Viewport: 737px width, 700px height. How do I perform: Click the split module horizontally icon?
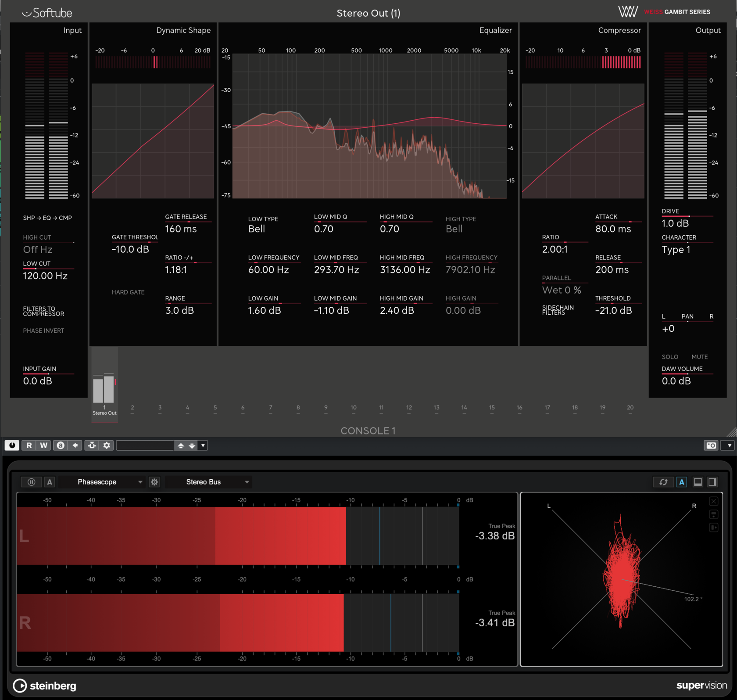coord(714,514)
